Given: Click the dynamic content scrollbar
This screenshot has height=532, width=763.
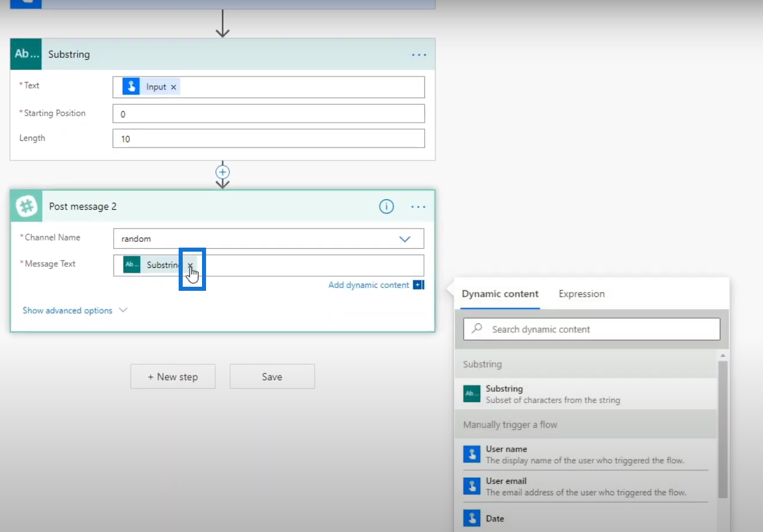Looking at the screenshot, I should (x=723, y=429).
